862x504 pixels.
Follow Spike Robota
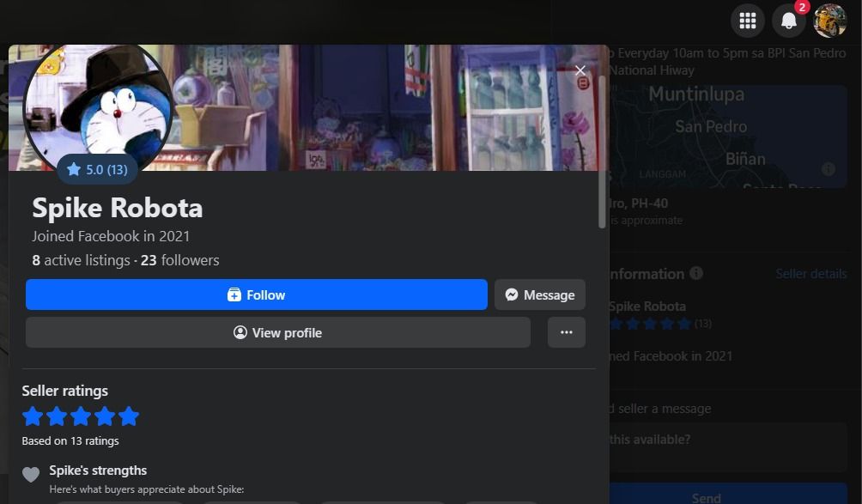pos(256,295)
